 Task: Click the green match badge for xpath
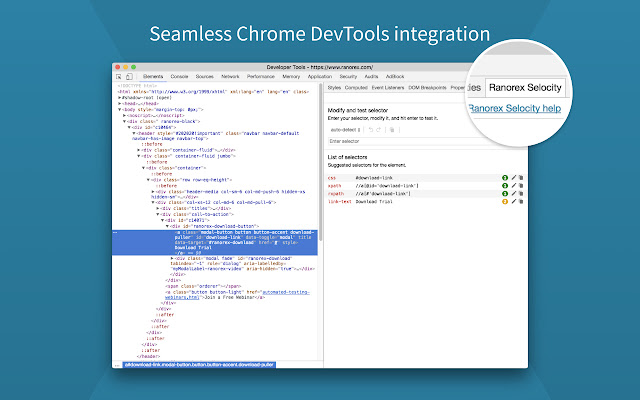(505, 185)
